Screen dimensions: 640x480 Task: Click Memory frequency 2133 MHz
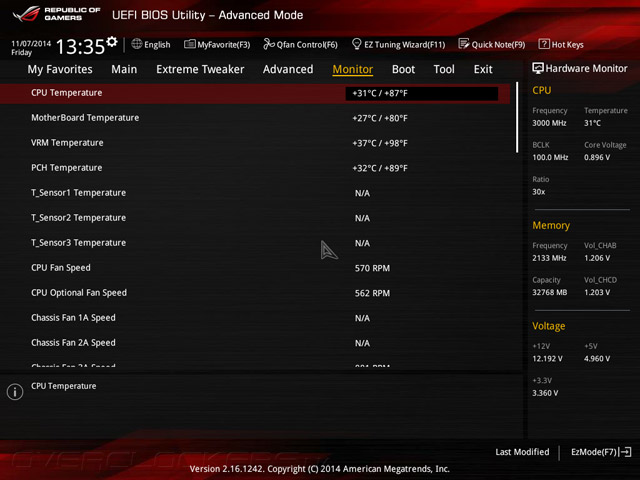pos(549,258)
